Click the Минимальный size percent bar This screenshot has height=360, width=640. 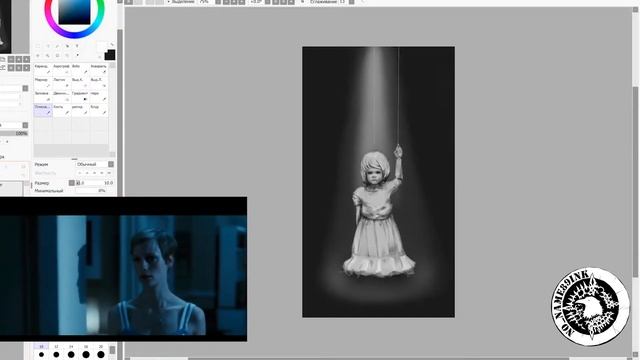click(95, 191)
